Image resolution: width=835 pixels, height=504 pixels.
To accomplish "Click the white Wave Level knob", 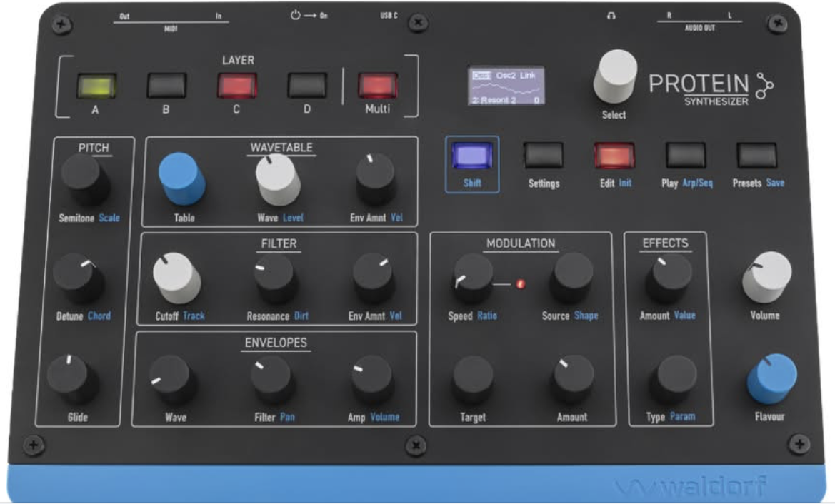I will click(x=277, y=180).
